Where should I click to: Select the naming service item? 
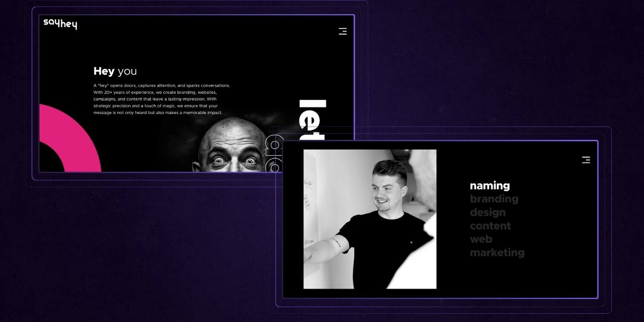(x=489, y=186)
